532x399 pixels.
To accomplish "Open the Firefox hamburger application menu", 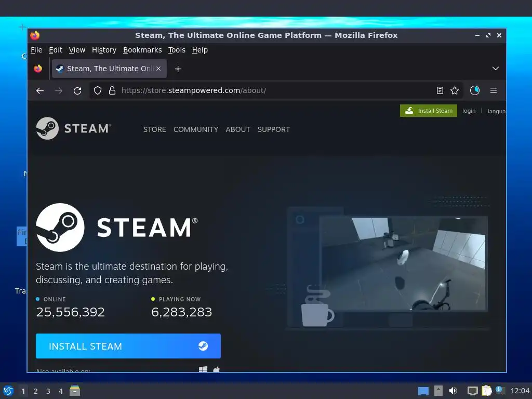I will coord(494,90).
